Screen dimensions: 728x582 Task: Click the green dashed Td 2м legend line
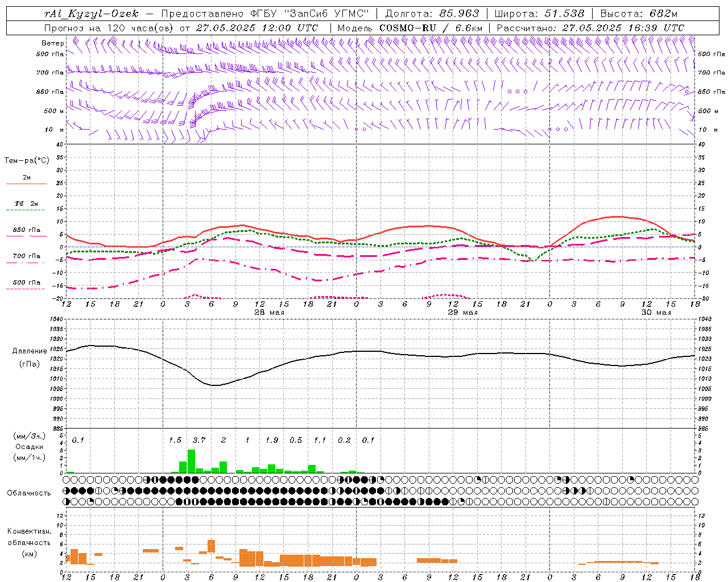point(26,210)
